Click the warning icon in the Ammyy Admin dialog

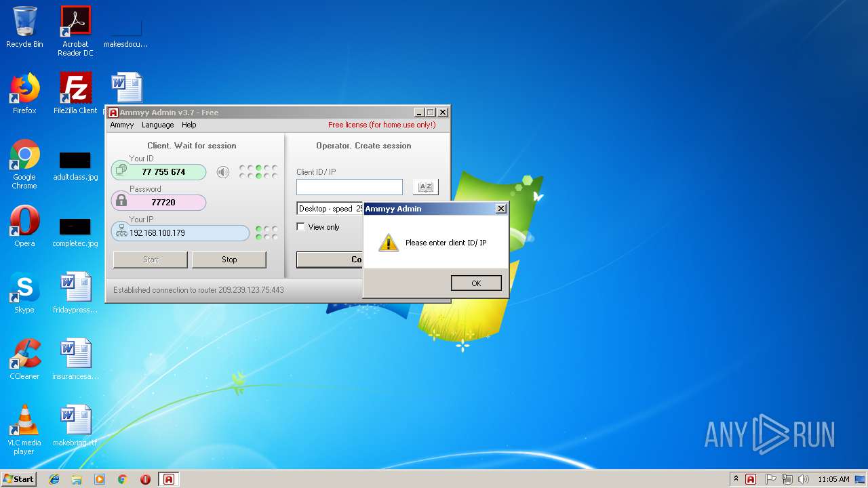click(x=388, y=243)
